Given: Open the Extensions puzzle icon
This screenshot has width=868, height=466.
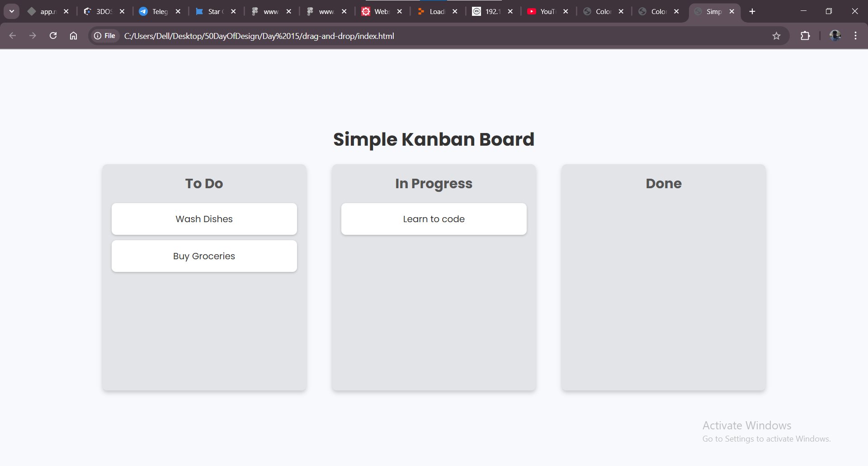Looking at the screenshot, I should point(805,36).
